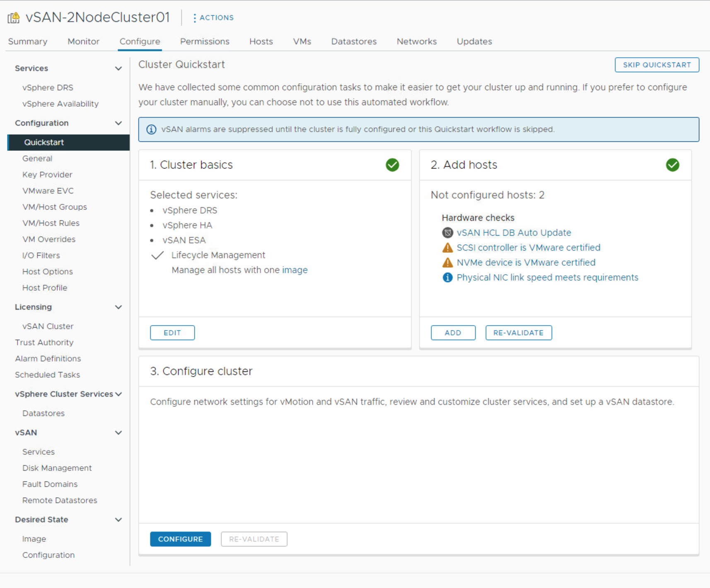Collapse the Services section in the sidebar
The width and height of the screenshot is (710, 588).
point(119,68)
